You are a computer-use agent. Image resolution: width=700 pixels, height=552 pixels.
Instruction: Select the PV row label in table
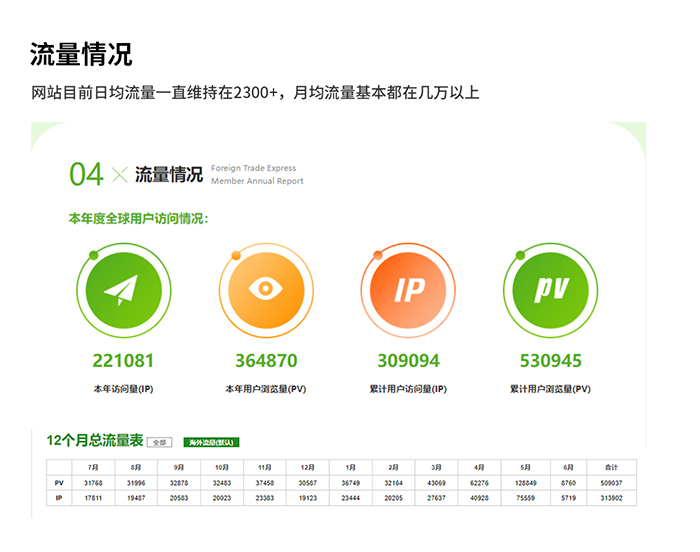tap(59, 483)
